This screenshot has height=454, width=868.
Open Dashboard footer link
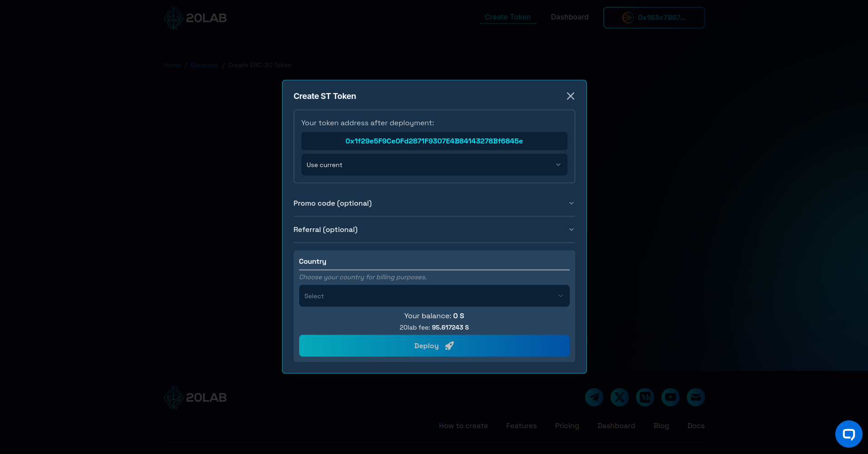coord(616,426)
